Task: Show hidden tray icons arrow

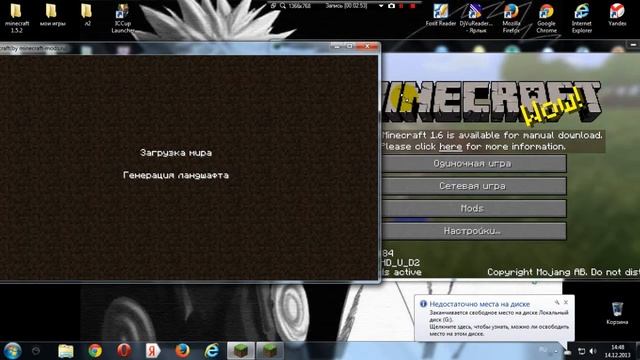Action: point(556,351)
